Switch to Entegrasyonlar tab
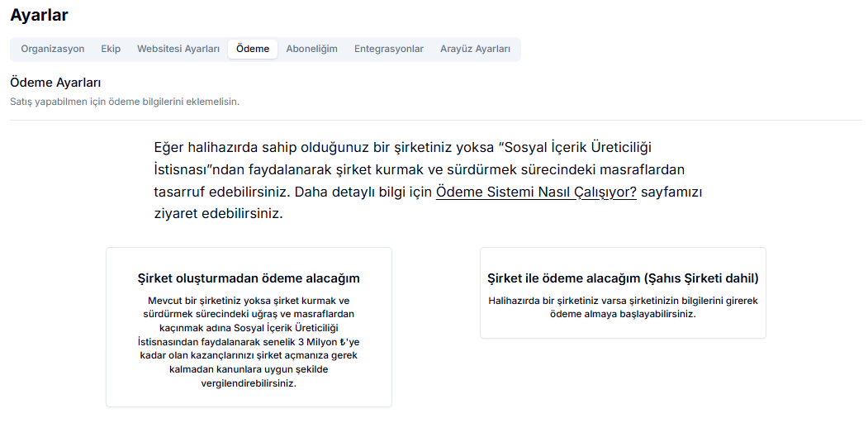Viewport: 868px width, 437px height. pos(389,49)
